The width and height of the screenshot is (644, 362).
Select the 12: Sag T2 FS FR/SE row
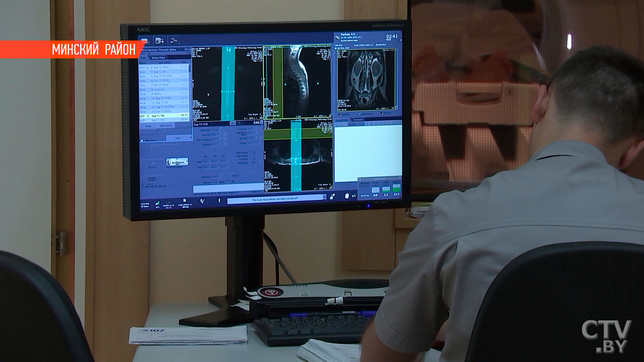pos(164,107)
